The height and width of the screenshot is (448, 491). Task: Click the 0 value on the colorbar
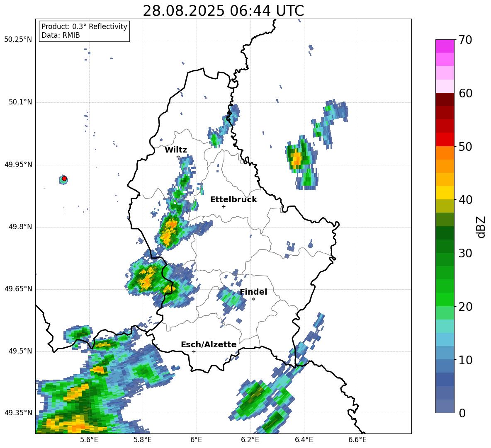coord(462,413)
